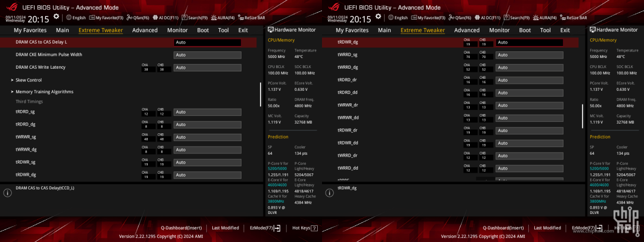Viewport: 644px width, 242px height.
Task: Open tRDRD_dr Auto field
Action: point(530,80)
